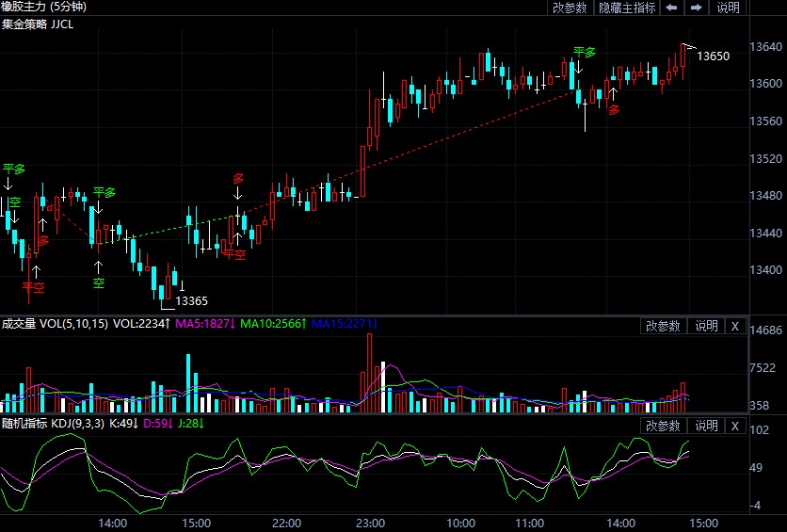Click the 13560 price axis label
Viewport: 787px width, 532px height.
765,121
